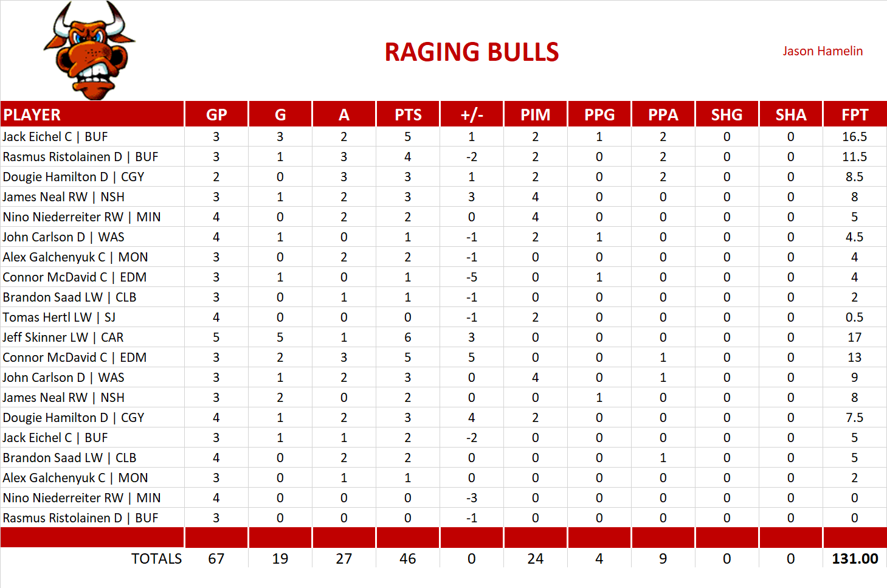Click the SHA column header

(790, 115)
